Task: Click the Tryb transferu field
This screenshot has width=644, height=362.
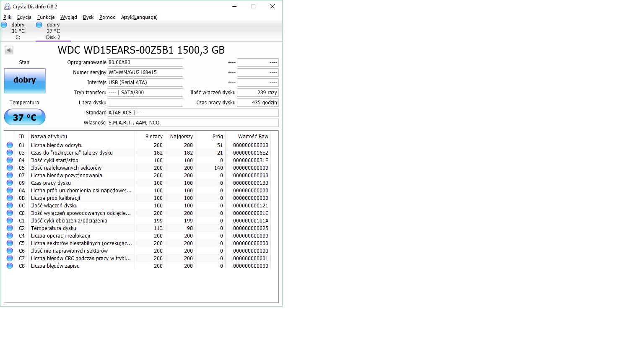Action: coord(145,93)
